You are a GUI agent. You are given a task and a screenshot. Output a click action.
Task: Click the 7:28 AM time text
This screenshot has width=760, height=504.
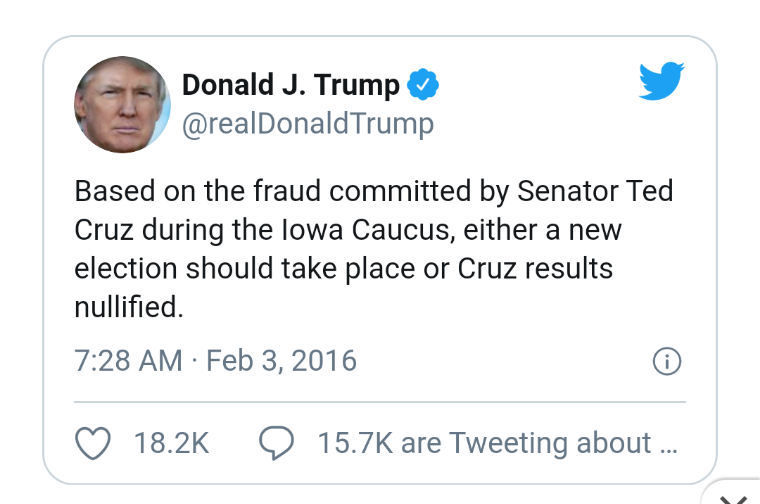(128, 360)
